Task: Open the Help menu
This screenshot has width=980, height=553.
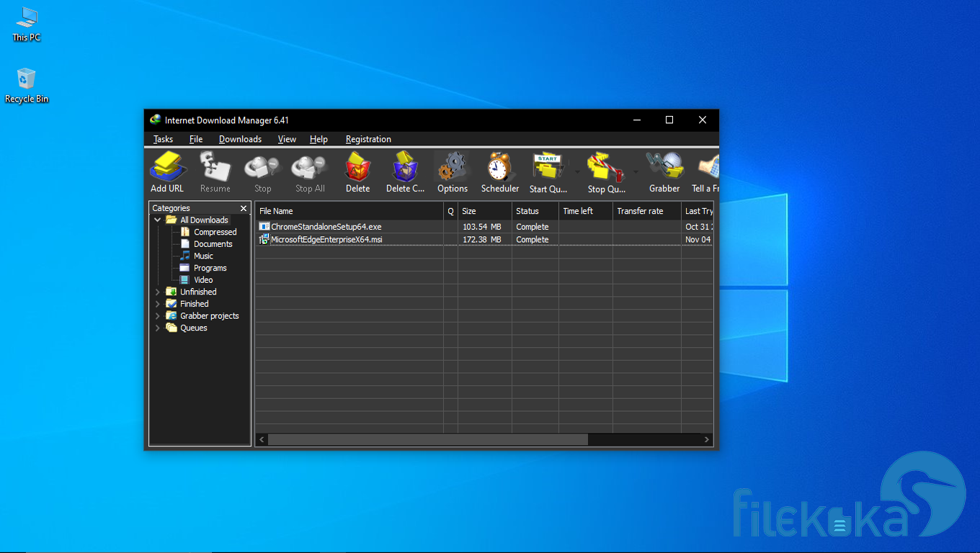Action: point(318,139)
